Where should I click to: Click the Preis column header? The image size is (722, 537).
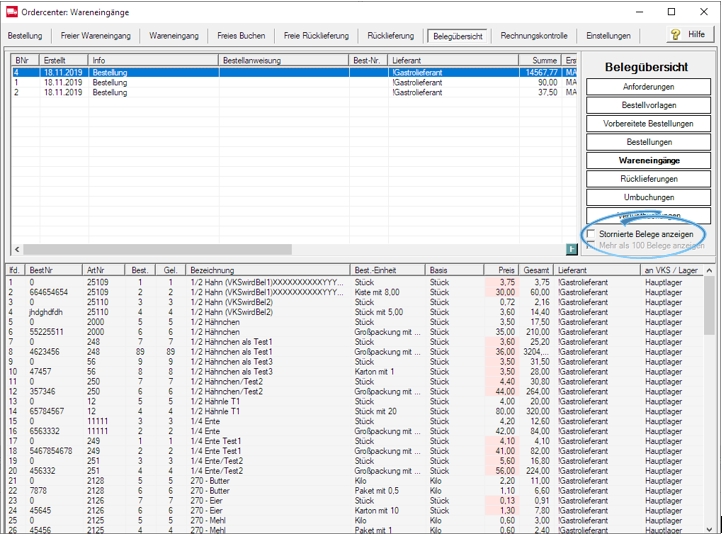501,270
